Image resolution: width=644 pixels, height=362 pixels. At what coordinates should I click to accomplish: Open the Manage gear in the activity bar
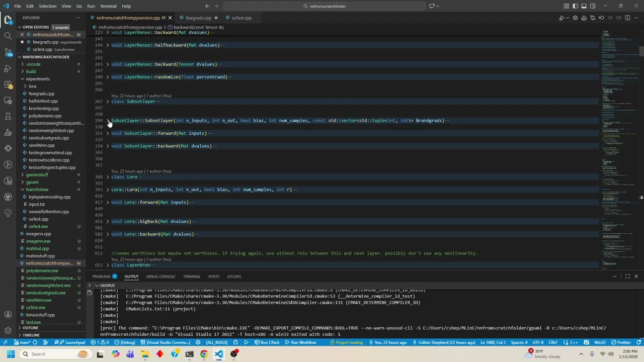coord(8,330)
